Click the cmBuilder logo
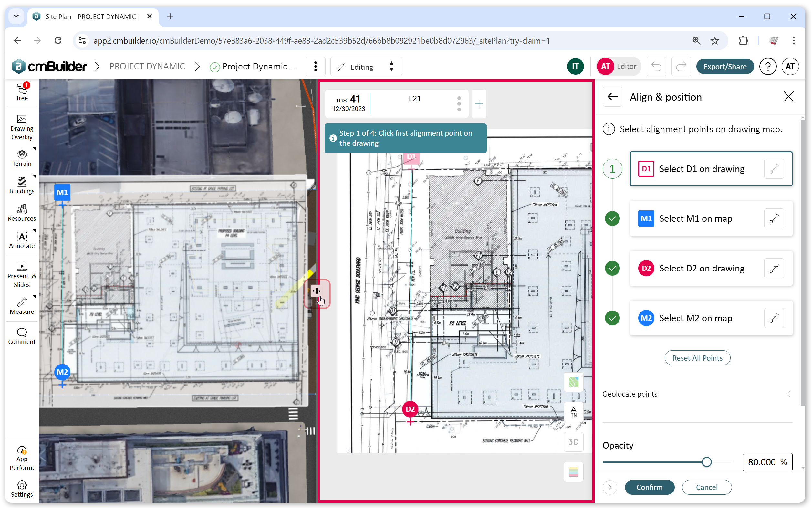This screenshot has width=812, height=508. [49, 66]
